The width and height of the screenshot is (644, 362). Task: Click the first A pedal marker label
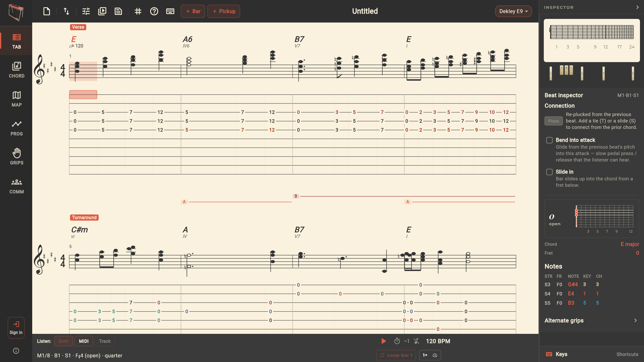point(184,202)
